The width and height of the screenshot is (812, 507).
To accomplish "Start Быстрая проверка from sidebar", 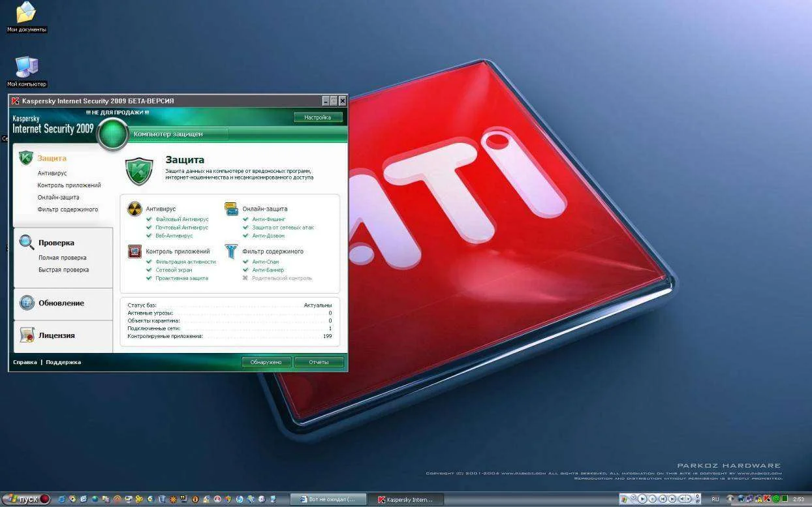I will click(x=64, y=269).
